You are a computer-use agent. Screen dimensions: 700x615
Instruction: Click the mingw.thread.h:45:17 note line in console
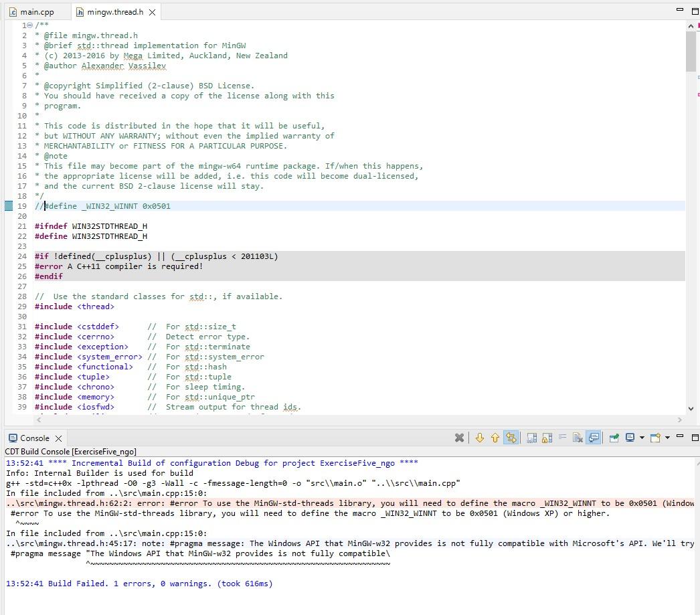(x=350, y=543)
